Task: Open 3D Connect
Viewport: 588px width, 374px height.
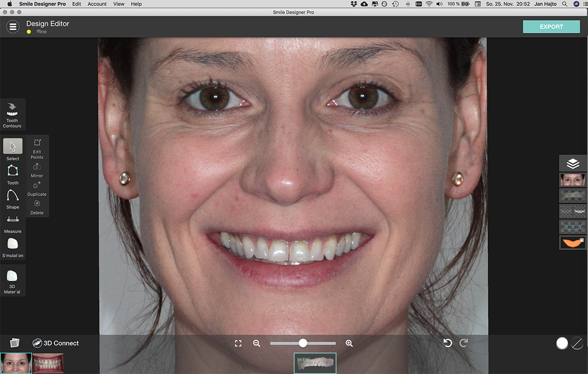Action: tap(55, 343)
